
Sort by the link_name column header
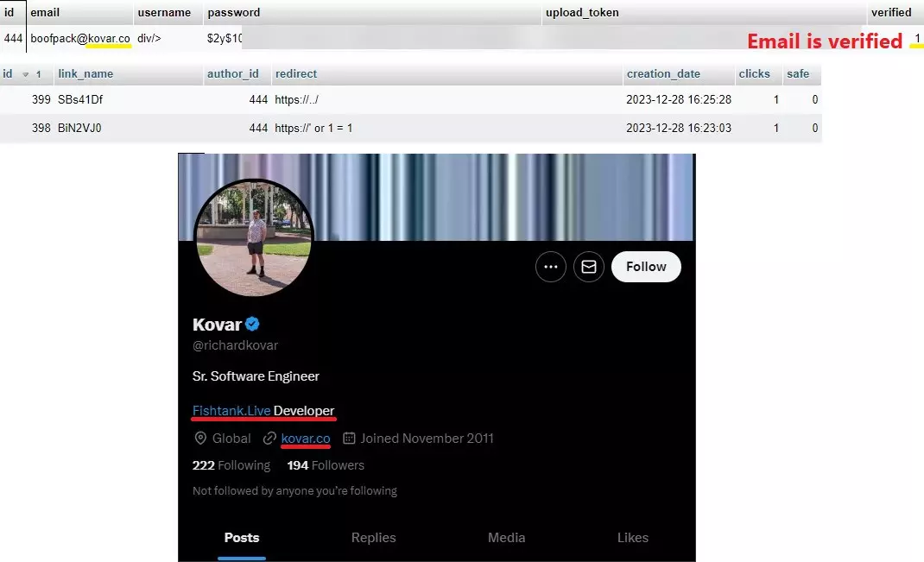tap(85, 73)
